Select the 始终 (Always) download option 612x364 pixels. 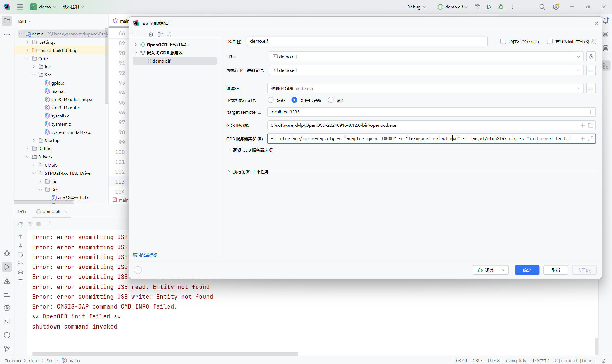click(x=271, y=100)
